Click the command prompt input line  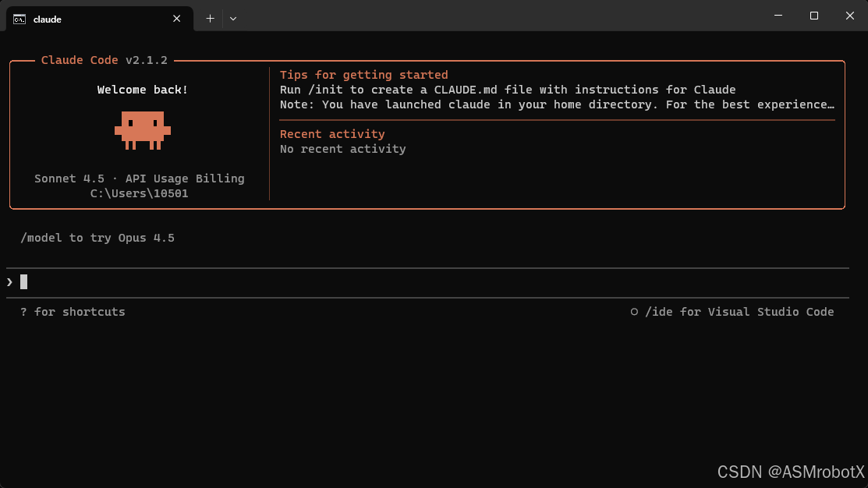tap(427, 282)
